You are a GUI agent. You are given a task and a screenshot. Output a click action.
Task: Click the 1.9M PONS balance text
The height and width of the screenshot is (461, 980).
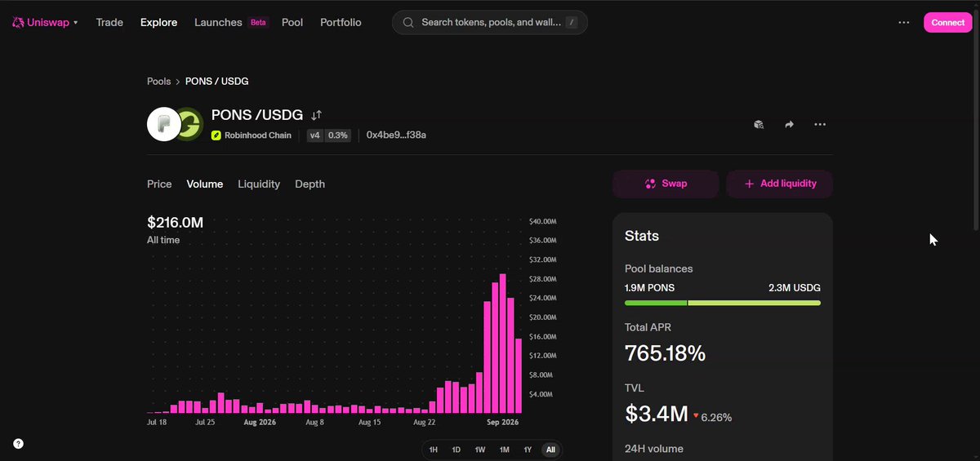tap(649, 288)
